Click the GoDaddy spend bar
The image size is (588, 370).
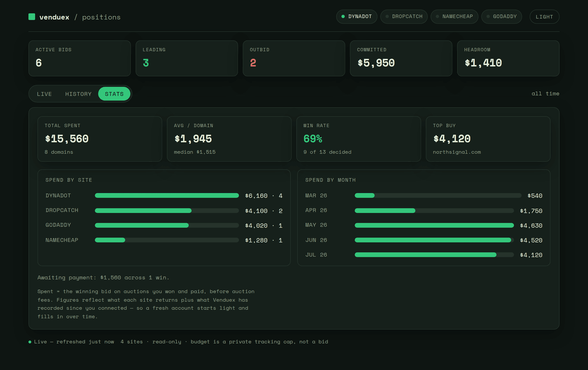tap(167, 225)
